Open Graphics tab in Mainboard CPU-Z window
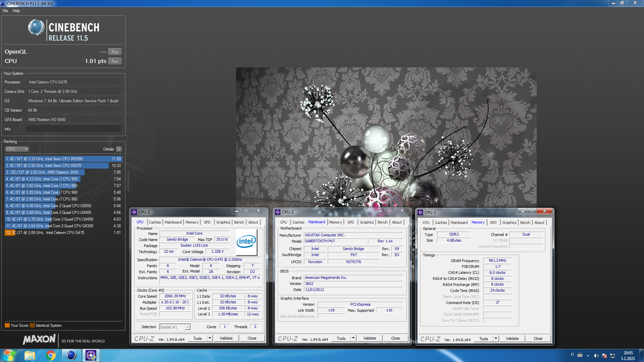 point(367,222)
